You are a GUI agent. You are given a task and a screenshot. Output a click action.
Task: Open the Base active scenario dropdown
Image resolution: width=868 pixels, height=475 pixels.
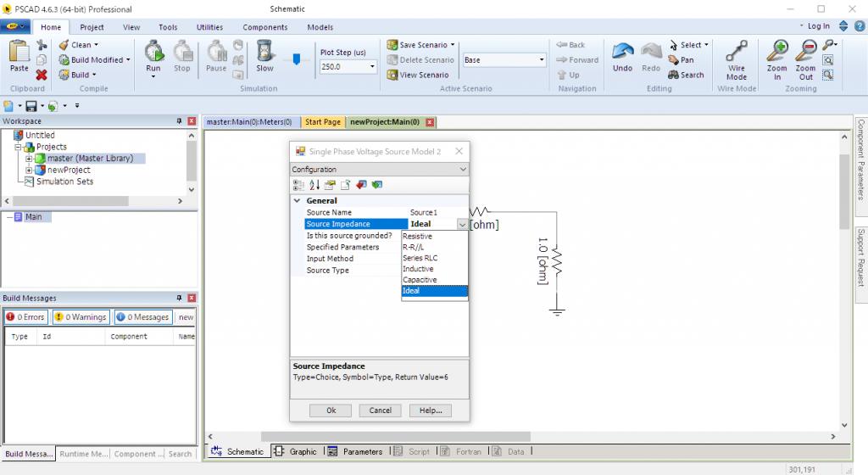coord(542,60)
